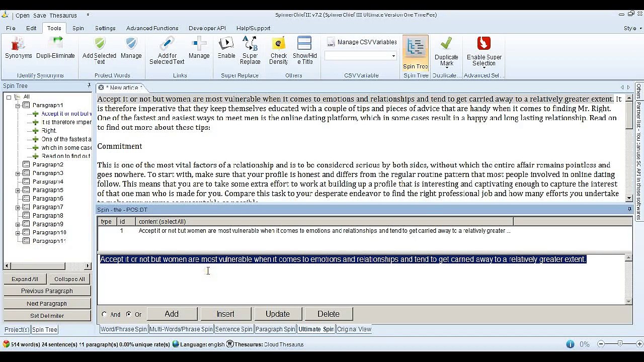Open the Super Replace tool

[250, 50]
